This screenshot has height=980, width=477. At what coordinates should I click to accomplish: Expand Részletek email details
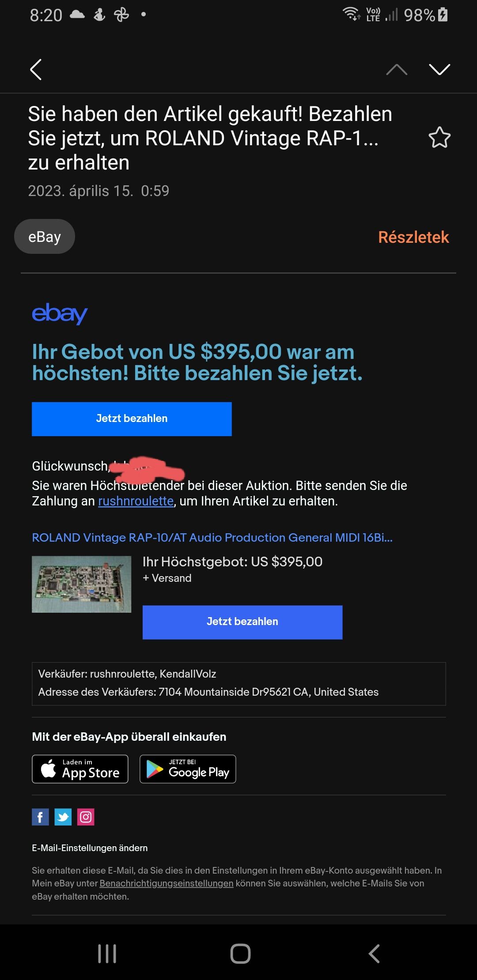413,237
